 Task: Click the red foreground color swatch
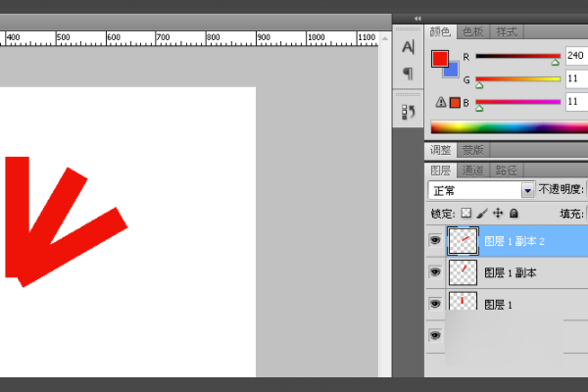click(x=440, y=59)
